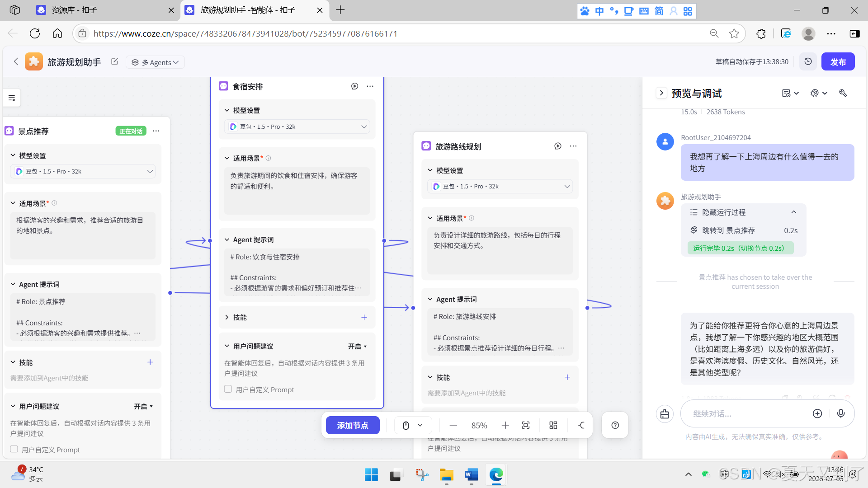Screen dimensions: 868x488
Task: Click the edit bot name pencil icon
Action: tap(114, 62)
